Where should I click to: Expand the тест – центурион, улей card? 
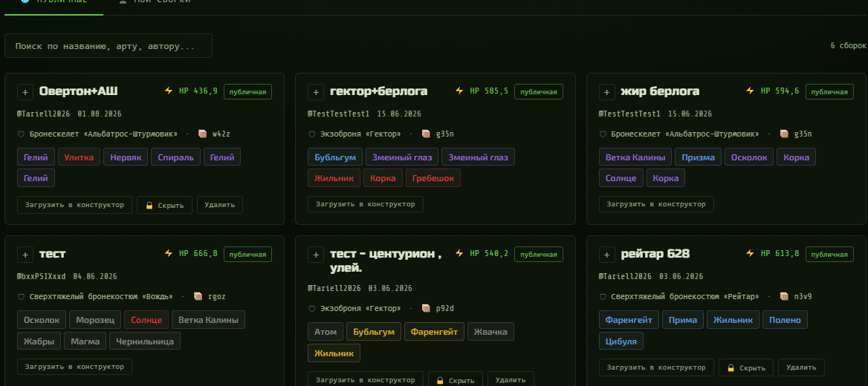(x=316, y=255)
